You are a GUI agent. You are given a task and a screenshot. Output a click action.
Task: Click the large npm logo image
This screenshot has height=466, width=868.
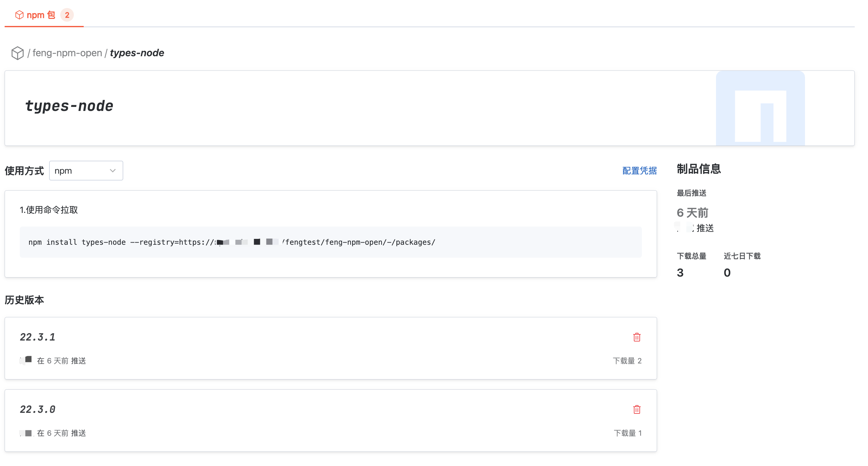coord(760,108)
